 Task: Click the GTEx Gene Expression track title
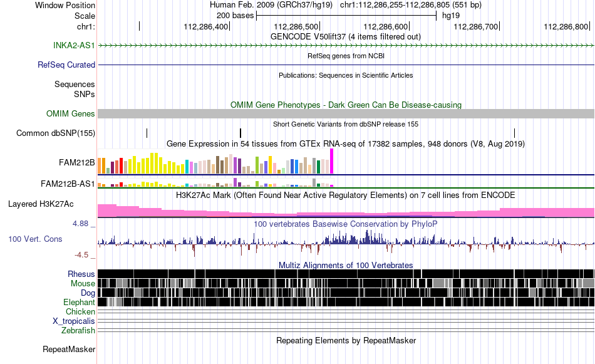point(346,144)
